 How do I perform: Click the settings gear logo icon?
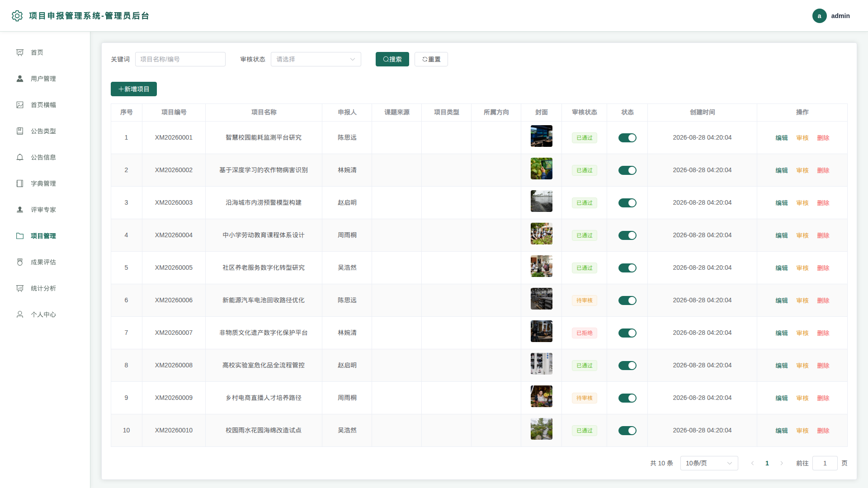tap(17, 16)
